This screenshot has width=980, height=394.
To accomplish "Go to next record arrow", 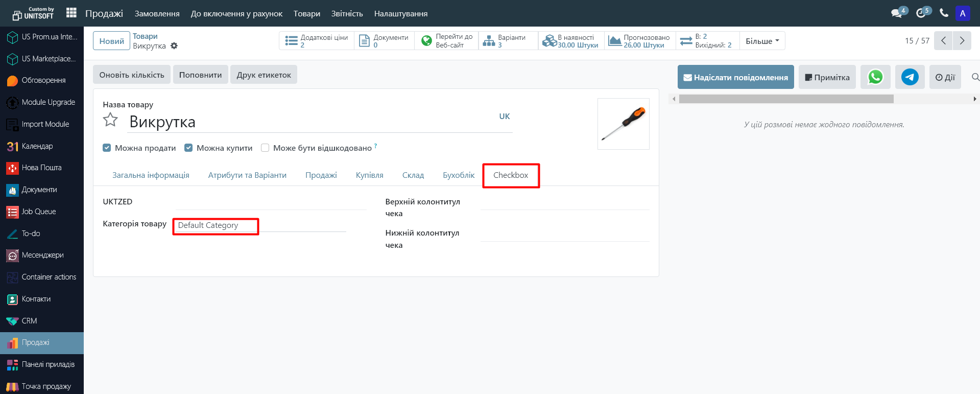I will point(962,41).
